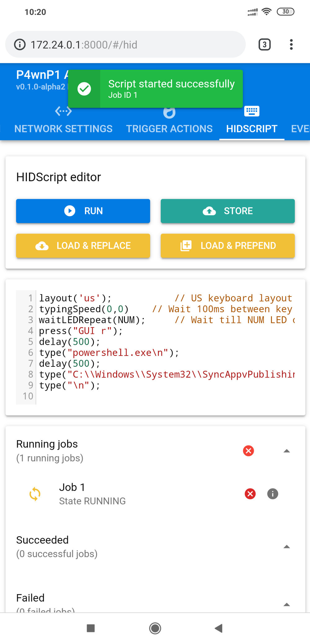Open the partially visible Event tab
This screenshot has width=310, height=644.
pyautogui.click(x=300, y=129)
